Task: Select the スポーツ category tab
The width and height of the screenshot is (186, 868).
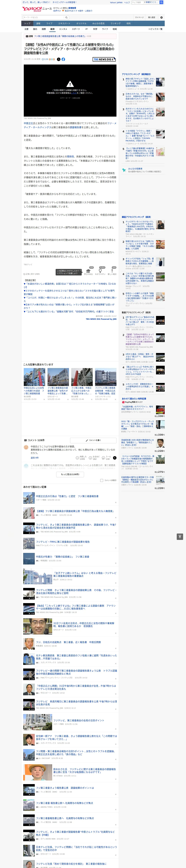Action: click(76, 29)
